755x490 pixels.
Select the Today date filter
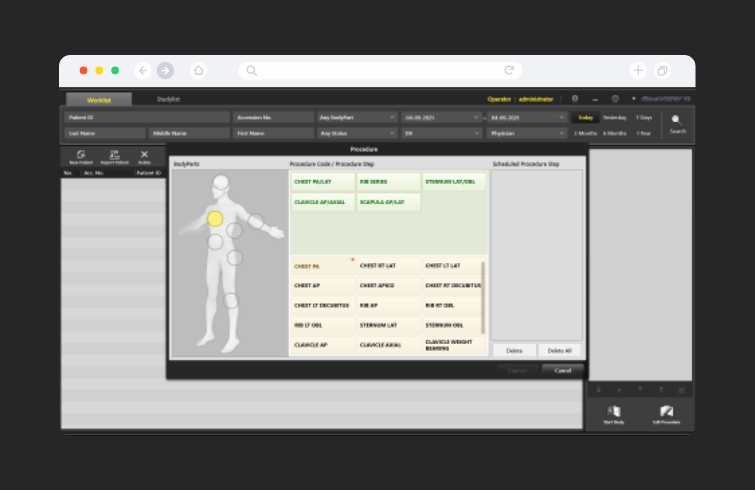click(x=585, y=117)
